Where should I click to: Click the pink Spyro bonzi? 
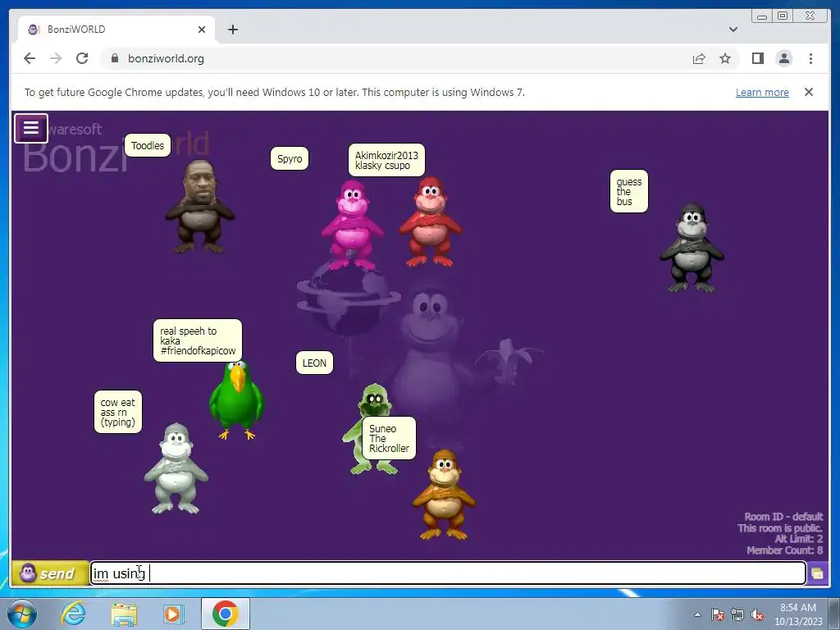coord(352,225)
